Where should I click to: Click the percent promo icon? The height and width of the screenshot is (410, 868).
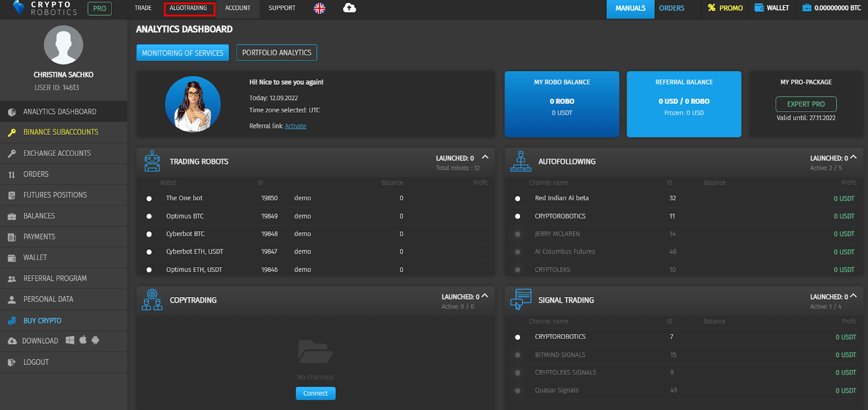coord(712,8)
